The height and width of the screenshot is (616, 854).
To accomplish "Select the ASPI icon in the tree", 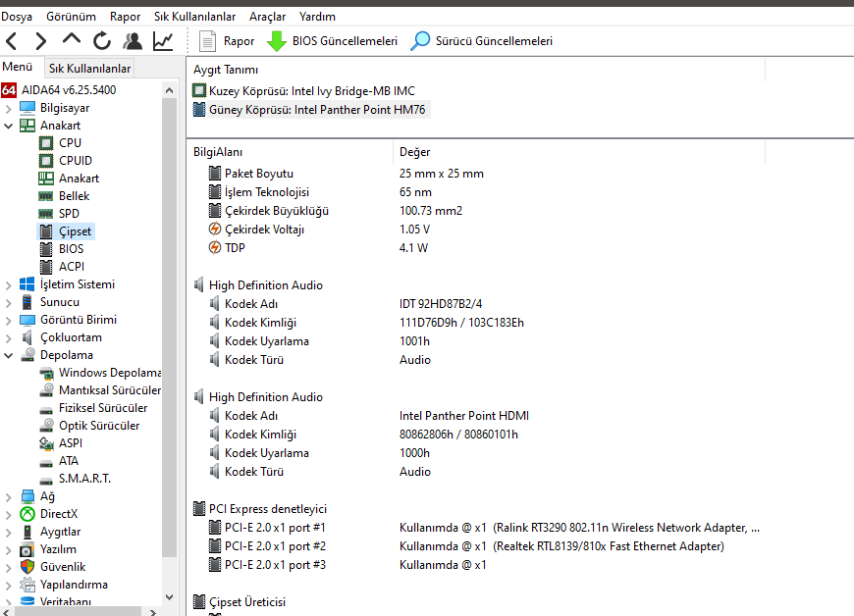I will point(46,443).
